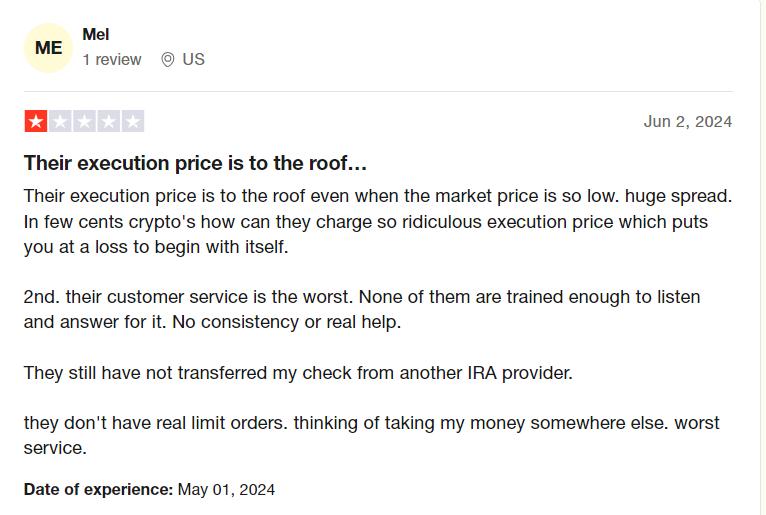
Task: Click the 'Date of experience:' label
Action: point(99,490)
